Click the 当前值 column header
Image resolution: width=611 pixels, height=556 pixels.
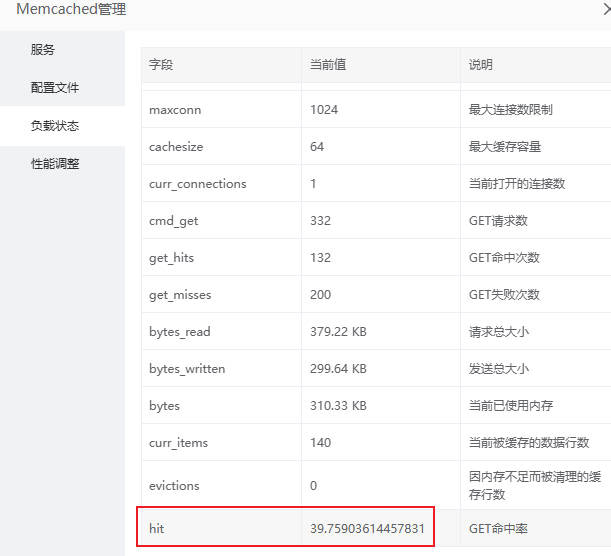pyautogui.click(x=328, y=64)
